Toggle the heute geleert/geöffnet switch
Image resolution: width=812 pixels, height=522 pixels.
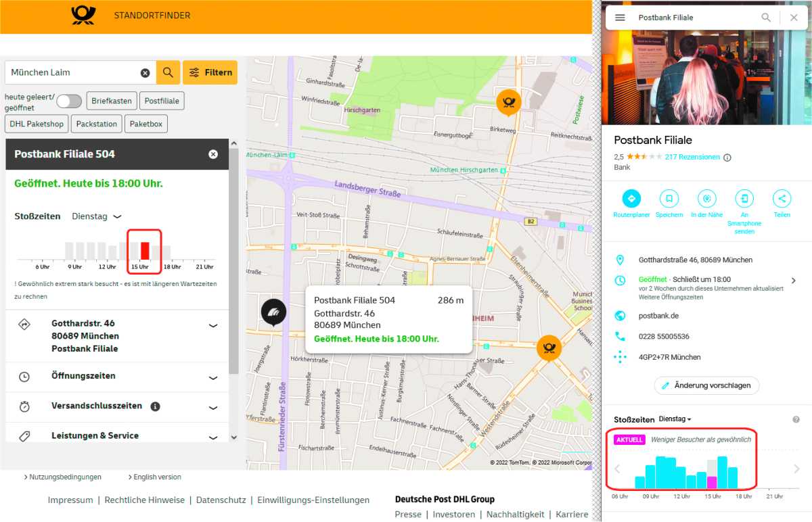tap(69, 101)
